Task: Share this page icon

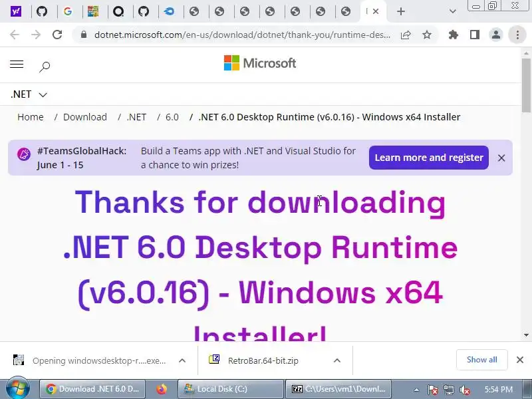Action: click(x=406, y=35)
